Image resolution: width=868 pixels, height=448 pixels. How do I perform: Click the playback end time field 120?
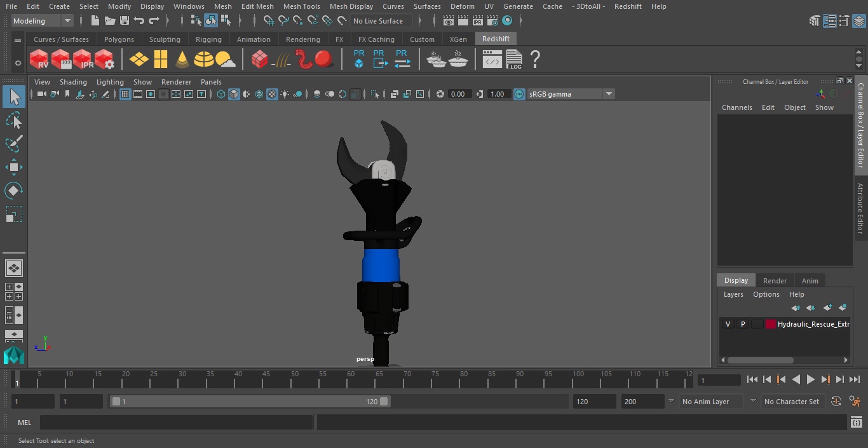(x=594, y=402)
